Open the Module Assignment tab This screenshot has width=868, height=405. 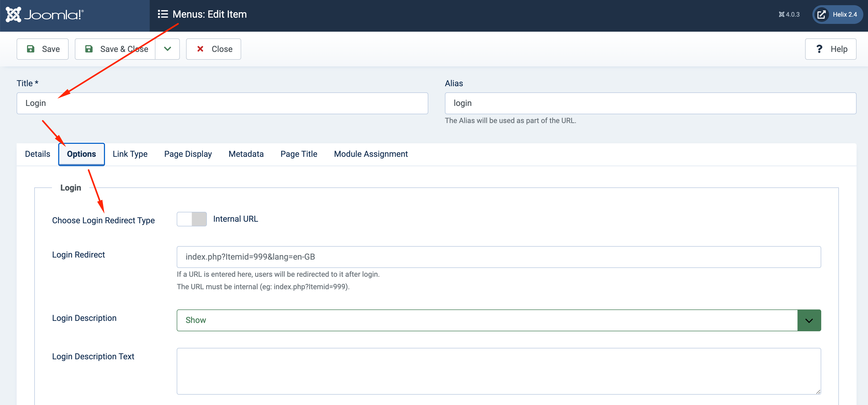[x=371, y=154]
